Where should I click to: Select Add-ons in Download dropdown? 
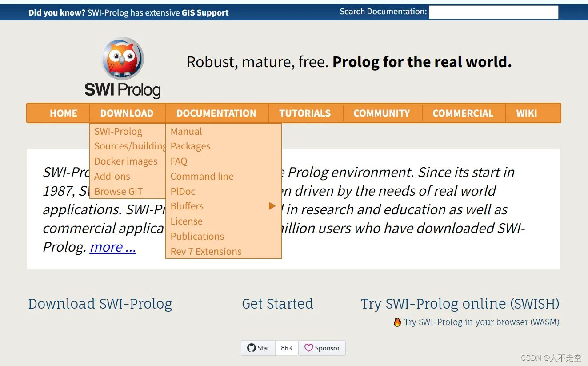pos(112,176)
